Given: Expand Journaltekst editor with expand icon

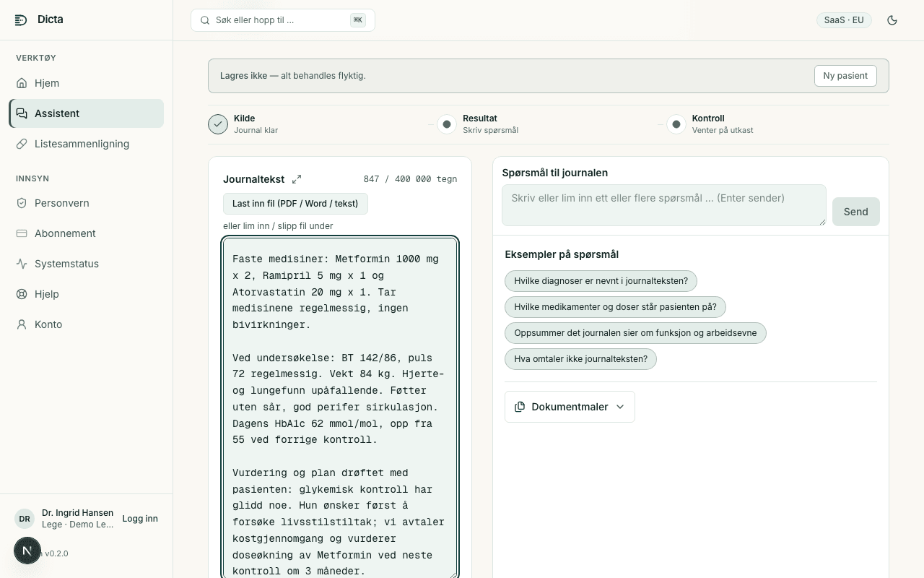Looking at the screenshot, I should (x=297, y=179).
